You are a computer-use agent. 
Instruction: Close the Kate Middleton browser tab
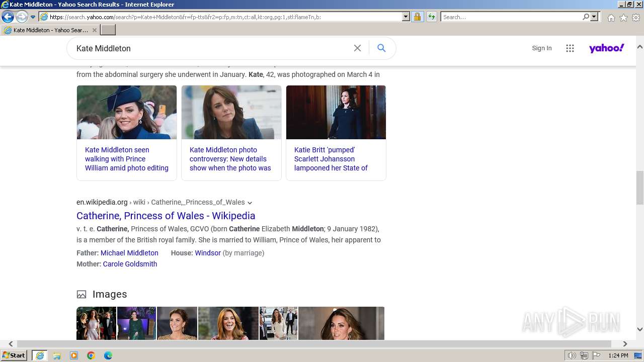pos(95,30)
